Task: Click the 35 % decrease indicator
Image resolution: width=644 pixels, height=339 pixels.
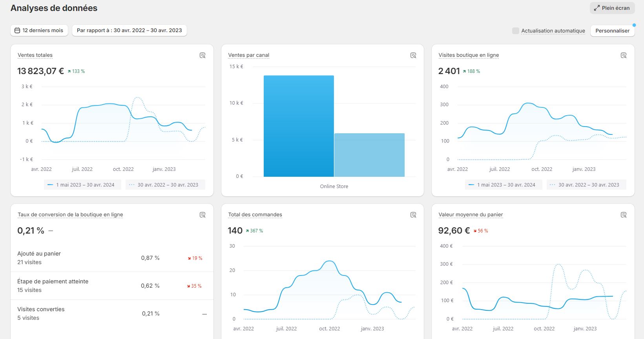Action: pyautogui.click(x=194, y=286)
